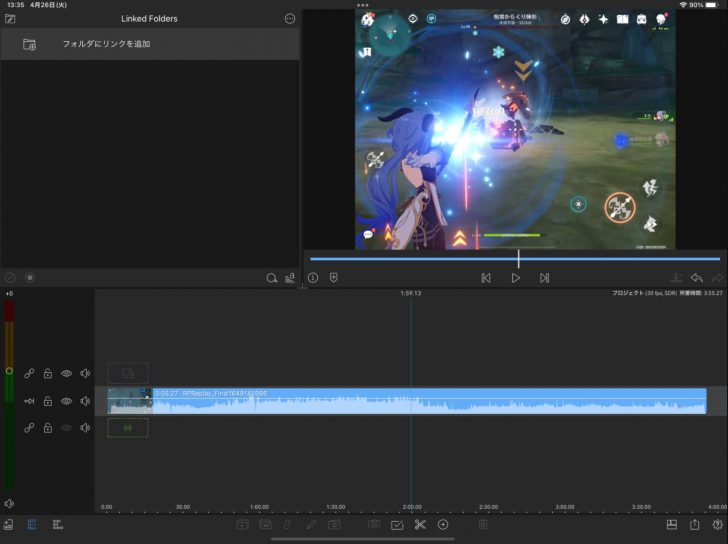Mute the bottom audio track
This screenshot has height=544, width=728.
(x=85, y=427)
